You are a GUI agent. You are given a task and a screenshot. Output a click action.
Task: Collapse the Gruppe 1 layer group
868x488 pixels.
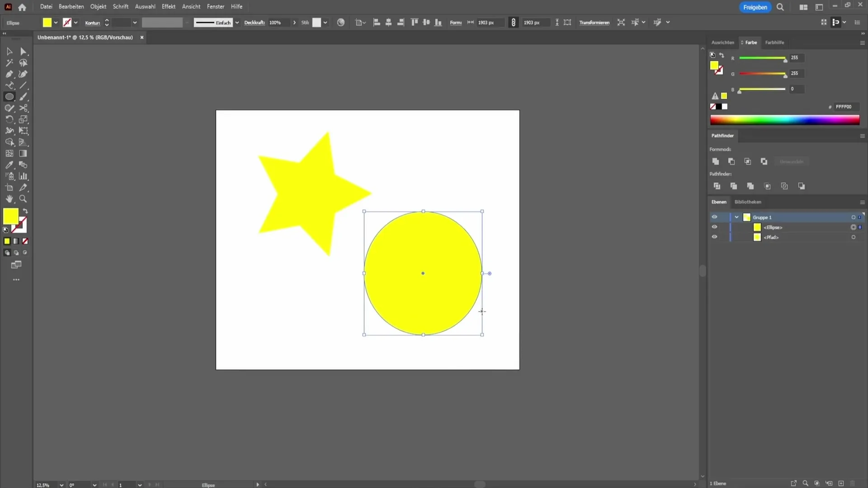pos(736,217)
